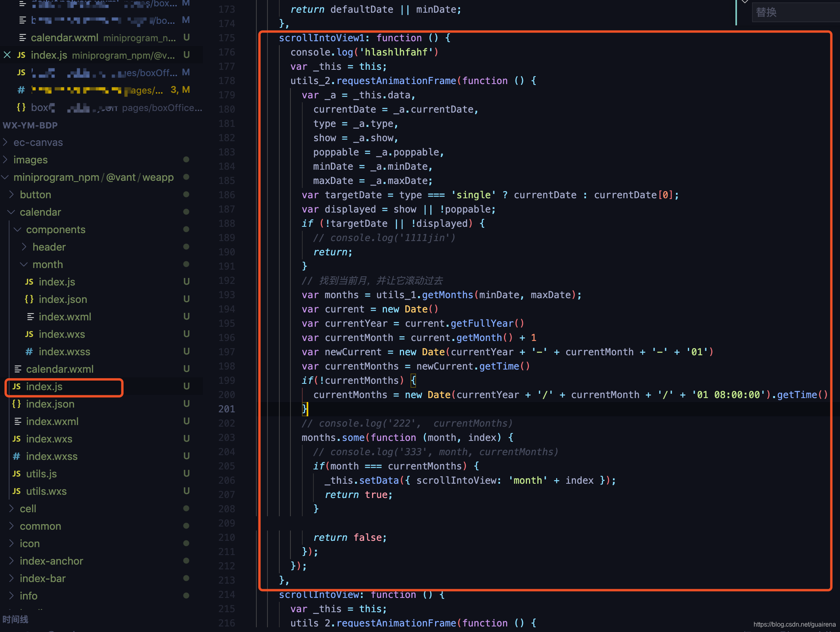The height and width of the screenshot is (632, 840).
Task: Click the scrollIntoView1 function name in code
Action: [321, 38]
